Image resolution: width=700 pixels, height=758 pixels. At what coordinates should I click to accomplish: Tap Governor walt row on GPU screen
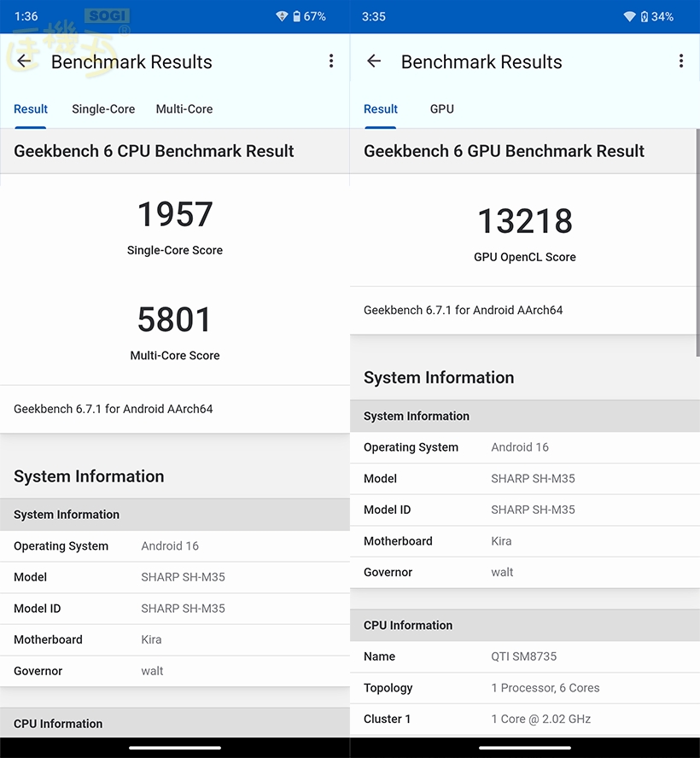pyautogui.click(x=525, y=573)
